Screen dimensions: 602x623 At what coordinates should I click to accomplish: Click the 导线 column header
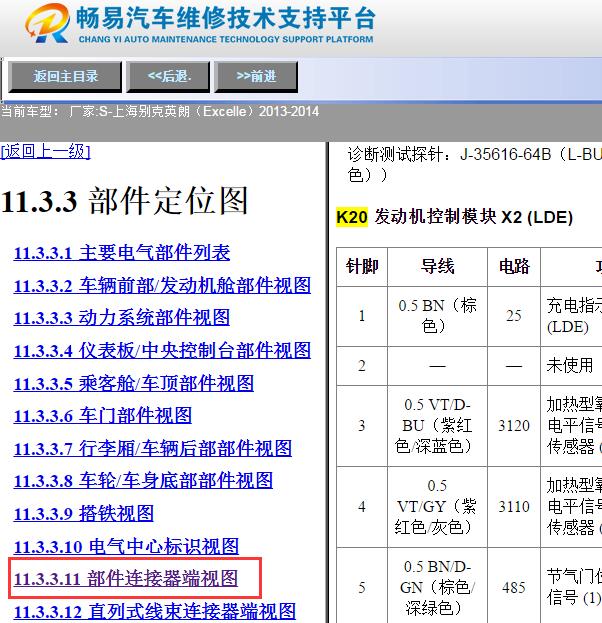click(437, 266)
